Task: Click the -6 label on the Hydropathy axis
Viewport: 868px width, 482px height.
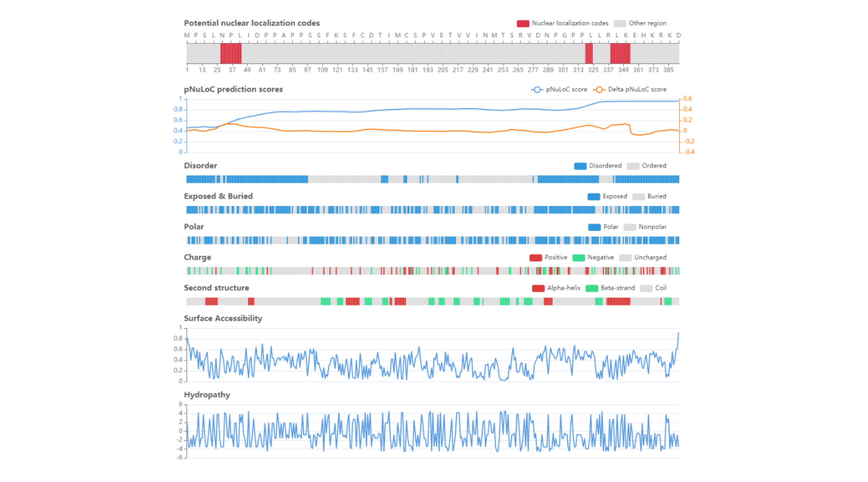Action: point(179,458)
